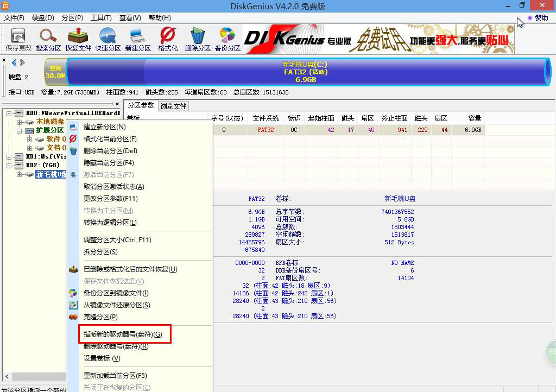
Task: Open the 工具(T) menu
Action: 101,18
